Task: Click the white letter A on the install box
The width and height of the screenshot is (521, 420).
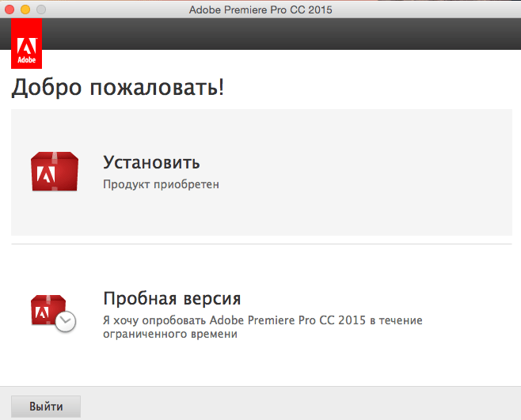Action: (x=48, y=175)
